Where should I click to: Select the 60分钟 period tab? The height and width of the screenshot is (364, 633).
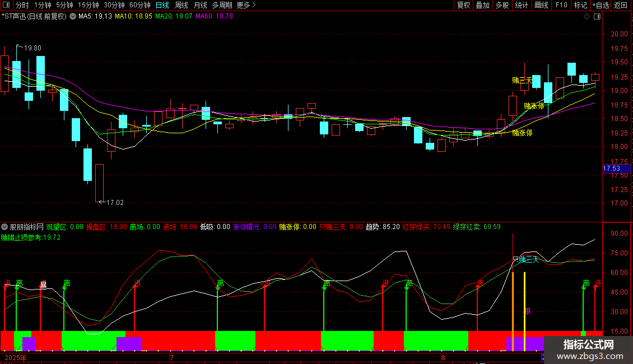140,5
